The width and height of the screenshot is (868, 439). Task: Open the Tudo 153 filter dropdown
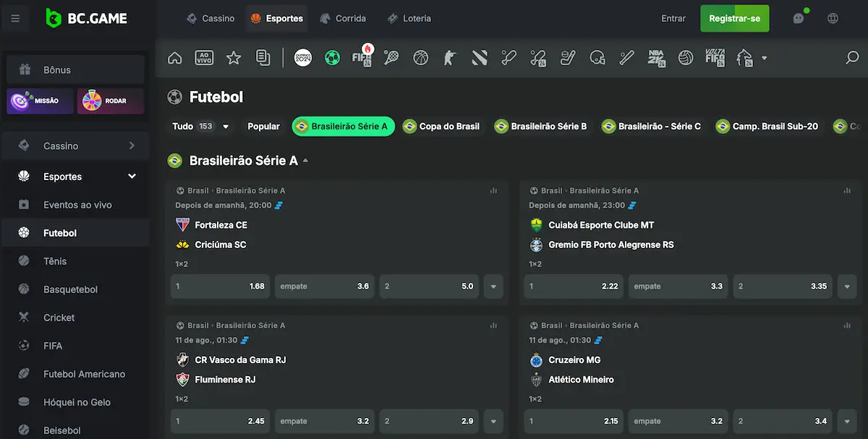(x=200, y=126)
